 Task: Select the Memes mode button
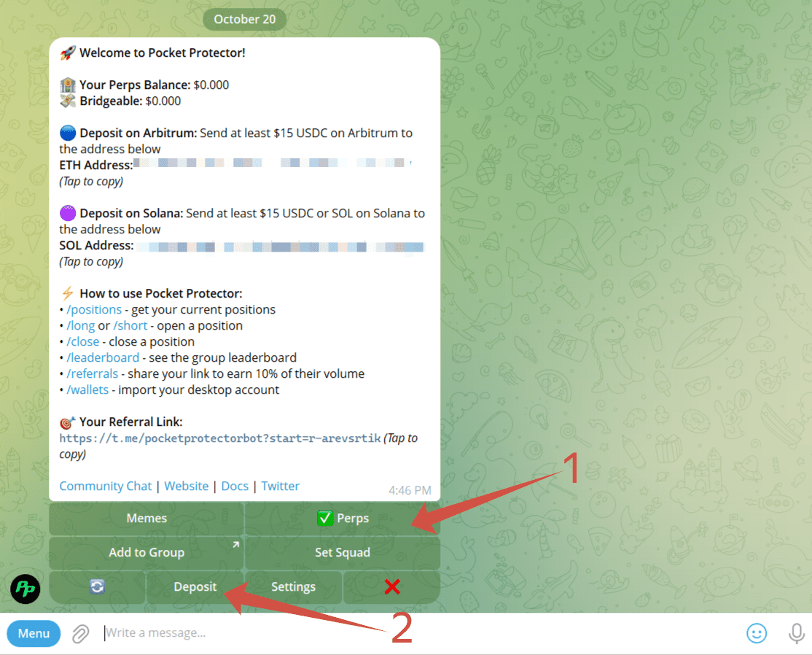147,518
